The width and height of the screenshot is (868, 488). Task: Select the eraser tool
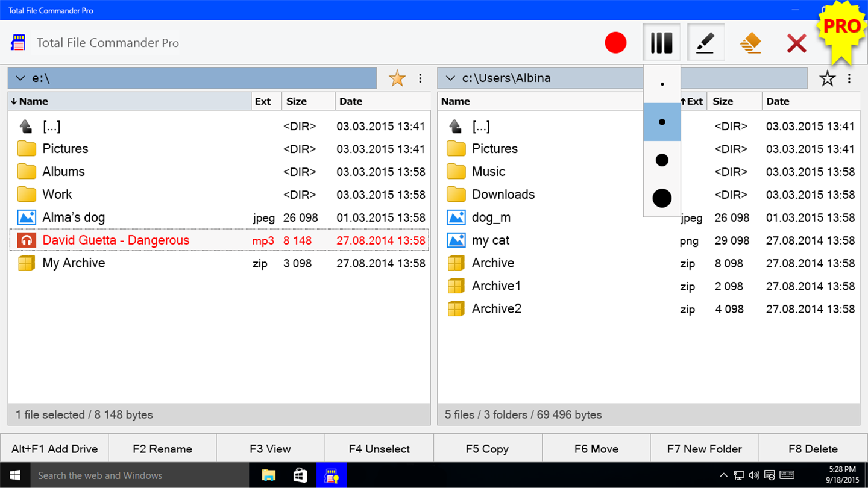[750, 43]
